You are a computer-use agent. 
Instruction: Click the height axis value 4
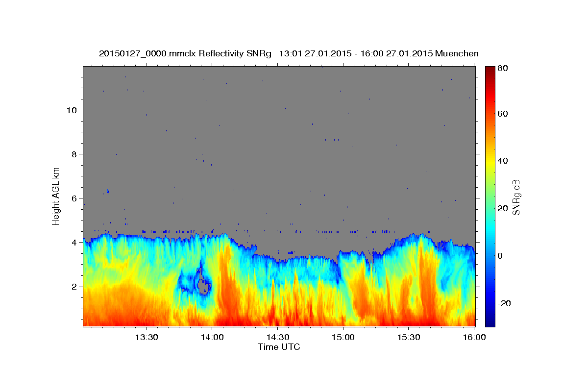pyautogui.click(x=73, y=242)
